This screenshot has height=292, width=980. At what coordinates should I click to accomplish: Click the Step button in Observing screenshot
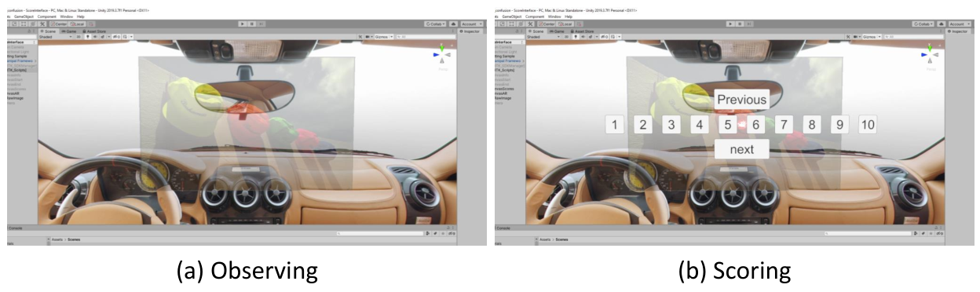point(261,24)
